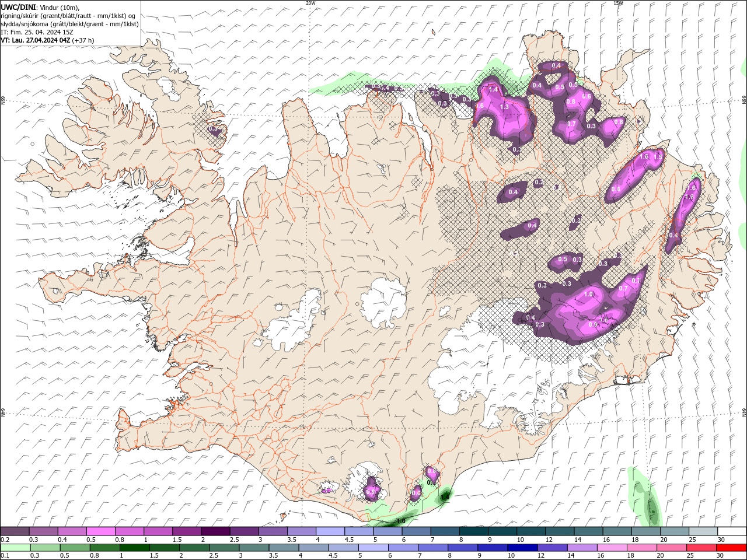The image size is (747, 560).
Task: Select the bright pink 0.5 snow swatch
Action: [100, 531]
